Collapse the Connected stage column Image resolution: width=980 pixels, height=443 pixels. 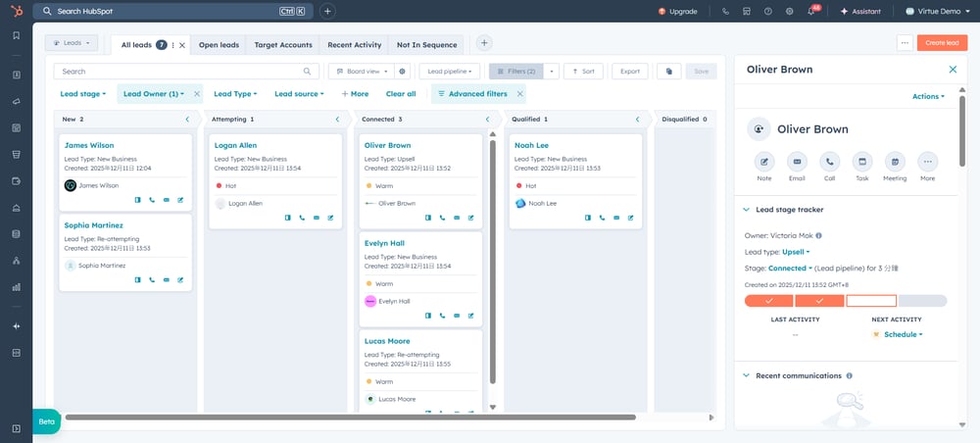[x=487, y=120]
